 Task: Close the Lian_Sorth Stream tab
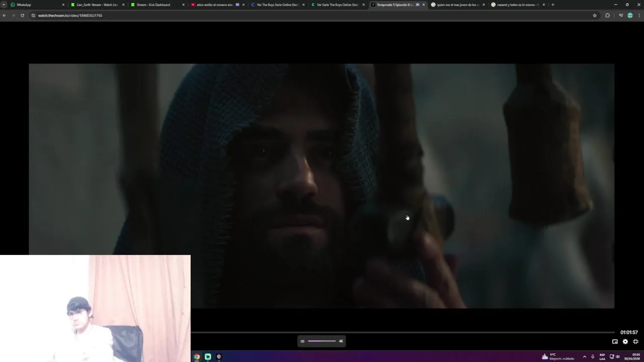point(123,5)
